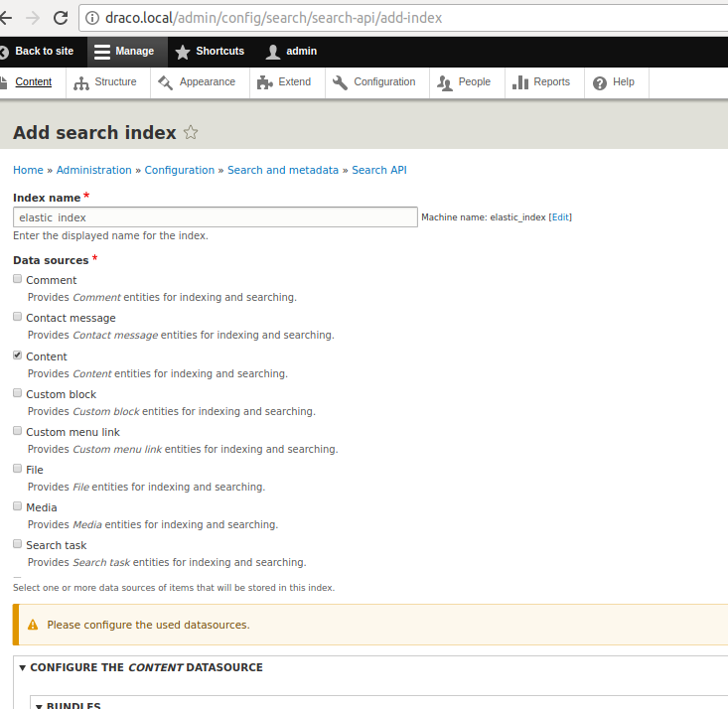This screenshot has height=709, width=728.
Task: Click the Extend puzzle piece icon
Action: [x=265, y=82]
